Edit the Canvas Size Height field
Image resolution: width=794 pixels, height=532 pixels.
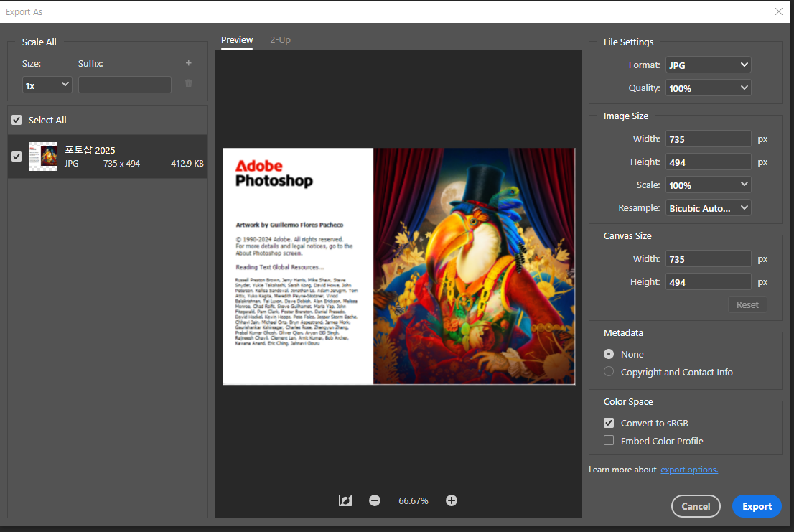coord(708,282)
